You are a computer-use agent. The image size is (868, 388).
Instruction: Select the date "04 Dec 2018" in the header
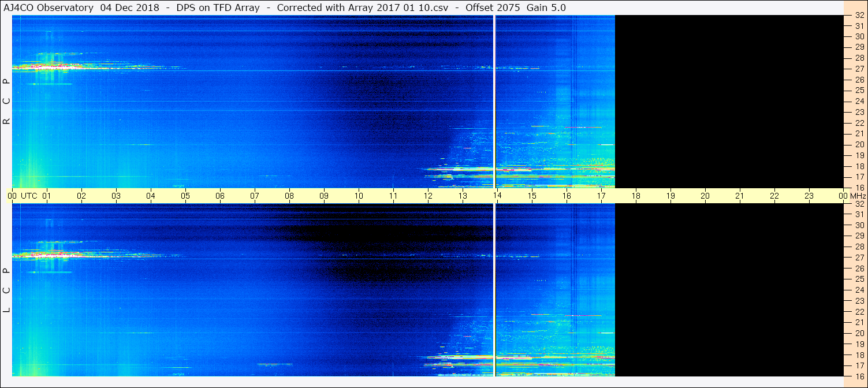(131, 8)
